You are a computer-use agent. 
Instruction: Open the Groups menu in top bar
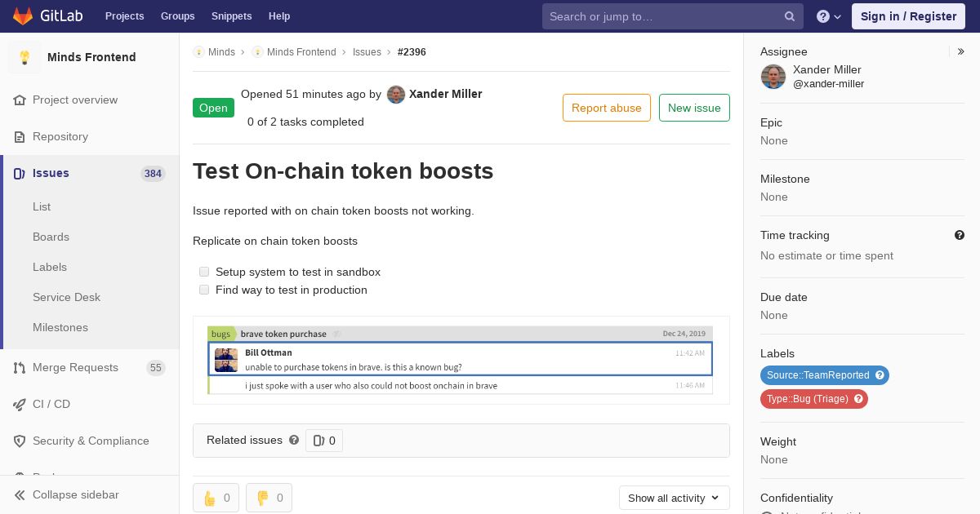(177, 16)
